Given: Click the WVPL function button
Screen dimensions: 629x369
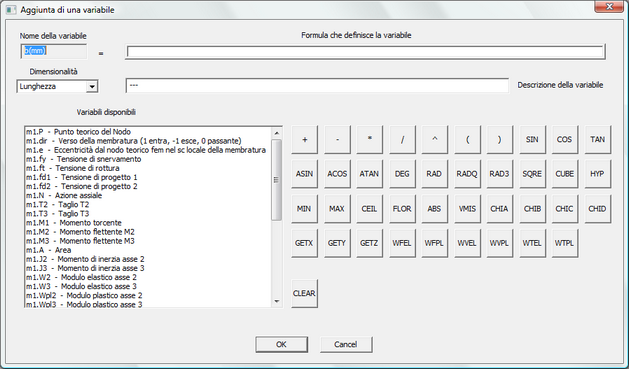Looking at the screenshot, I should pos(499,243).
